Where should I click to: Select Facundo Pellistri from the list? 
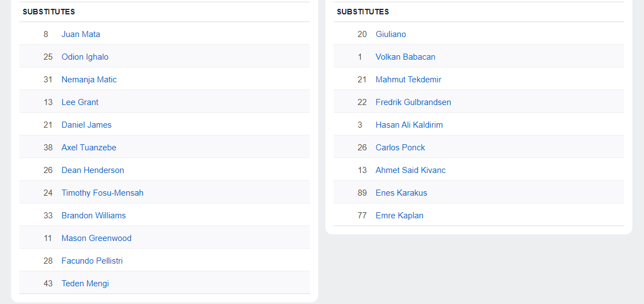pos(92,261)
